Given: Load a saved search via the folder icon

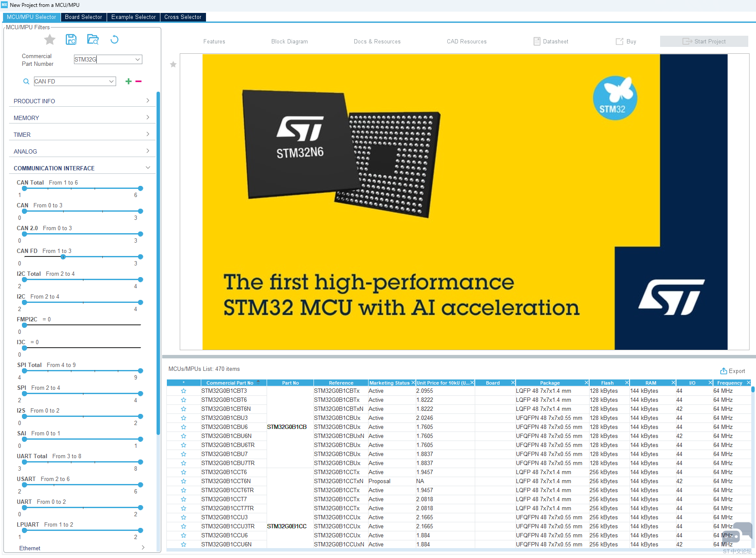Looking at the screenshot, I should (93, 40).
